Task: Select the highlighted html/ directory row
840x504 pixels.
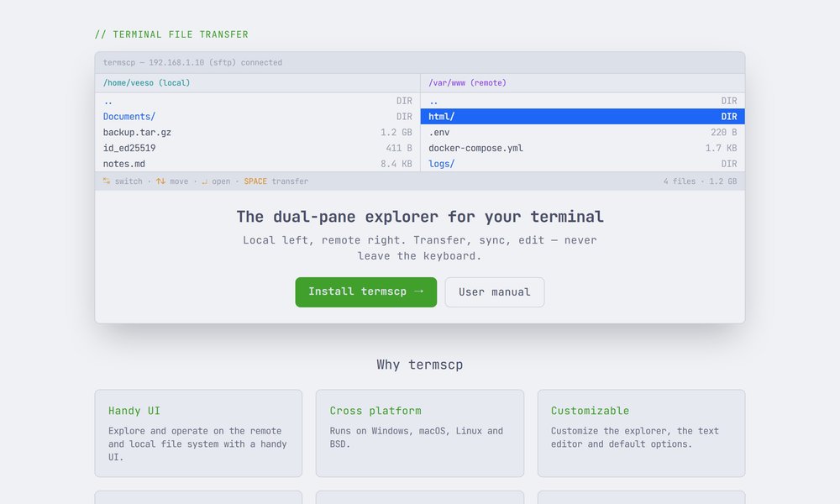Action: 583,116
